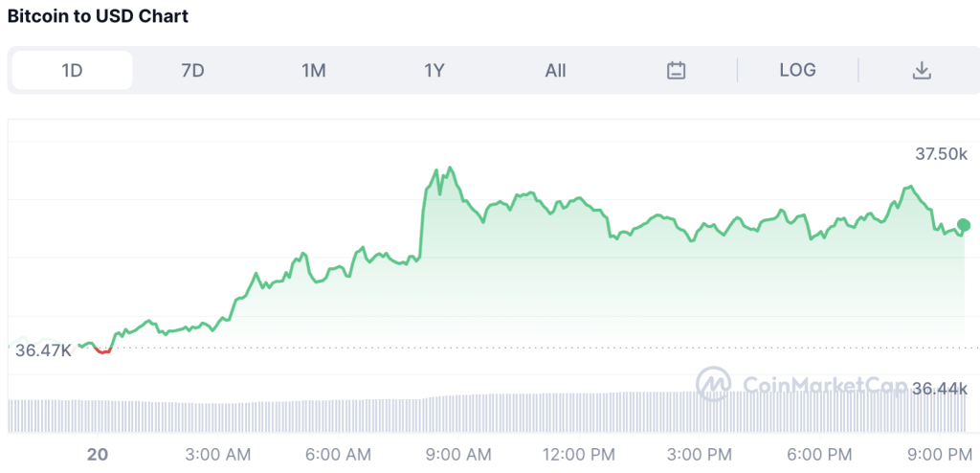Click the 36.47K opening price label
The height and width of the screenshot is (473, 980).
point(43,351)
